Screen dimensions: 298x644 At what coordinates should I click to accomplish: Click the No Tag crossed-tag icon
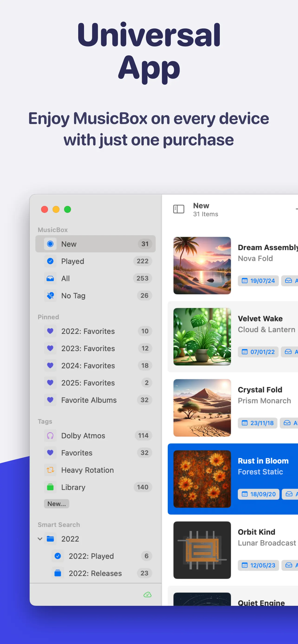50,296
